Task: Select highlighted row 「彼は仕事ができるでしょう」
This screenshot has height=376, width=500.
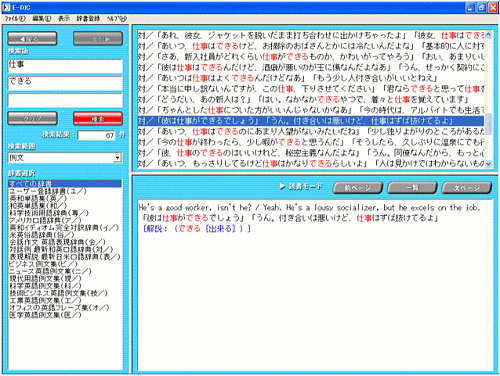Action: coord(311,121)
